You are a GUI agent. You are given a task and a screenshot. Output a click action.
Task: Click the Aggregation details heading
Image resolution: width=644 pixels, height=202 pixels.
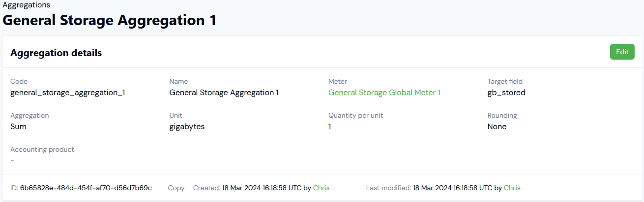click(56, 53)
